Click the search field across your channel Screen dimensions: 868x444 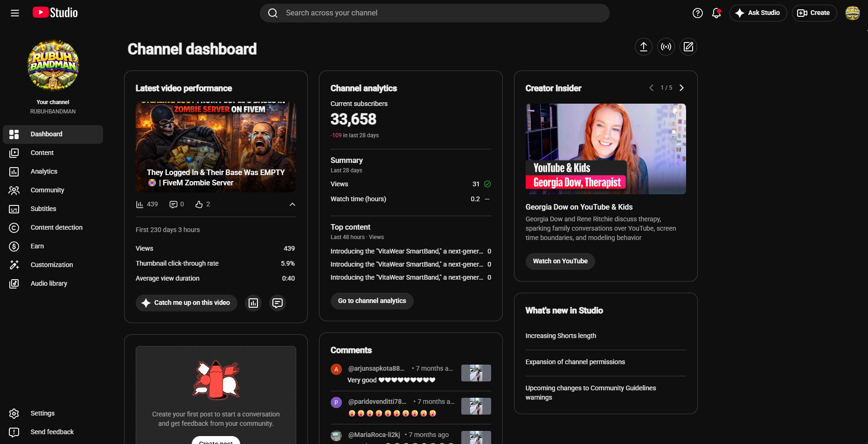[434, 13]
